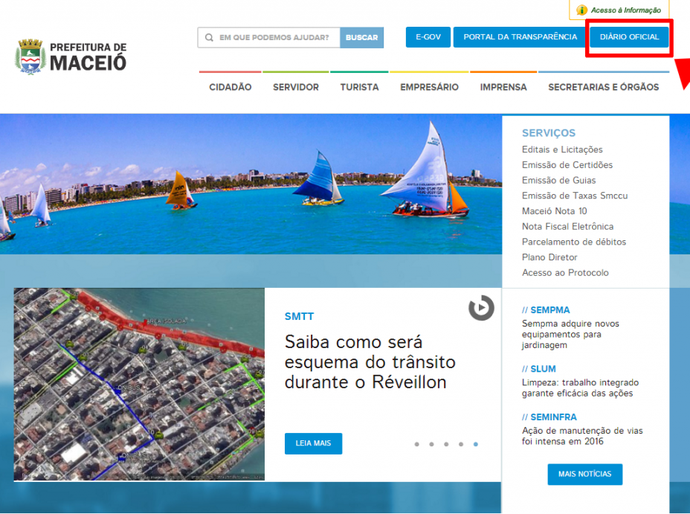The height and width of the screenshot is (514, 690).
Task: Open the SERVIDOR menu
Action: coord(296,87)
